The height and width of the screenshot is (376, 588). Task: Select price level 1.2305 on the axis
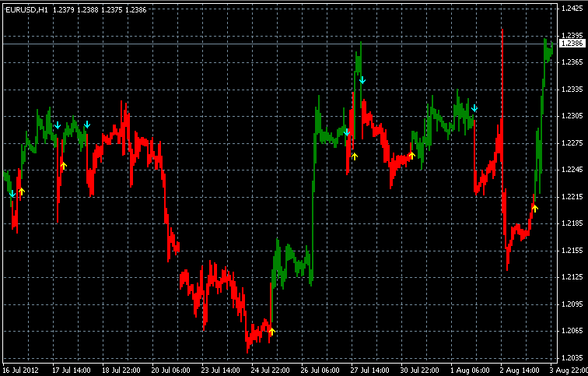click(572, 116)
